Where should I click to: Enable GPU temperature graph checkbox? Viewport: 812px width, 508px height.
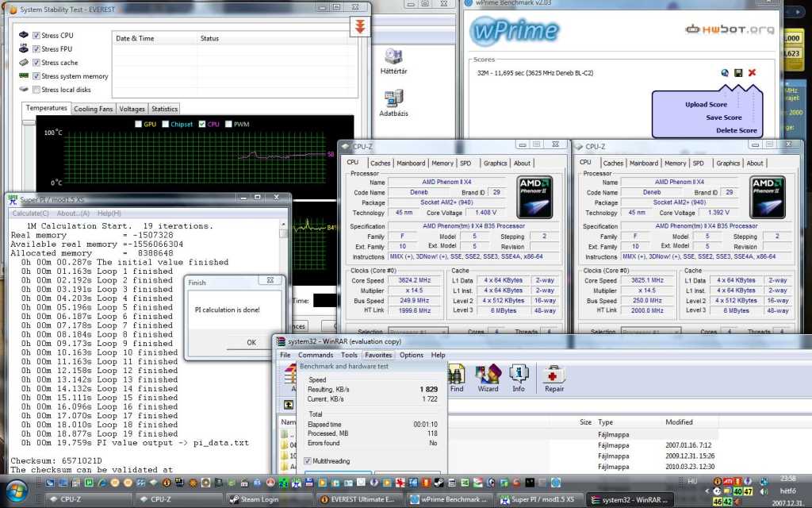pos(138,124)
